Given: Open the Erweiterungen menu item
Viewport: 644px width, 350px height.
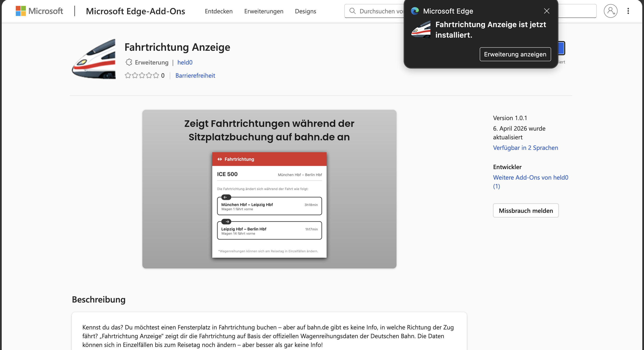Looking at the screenshot, I should [x=264, y=11].
